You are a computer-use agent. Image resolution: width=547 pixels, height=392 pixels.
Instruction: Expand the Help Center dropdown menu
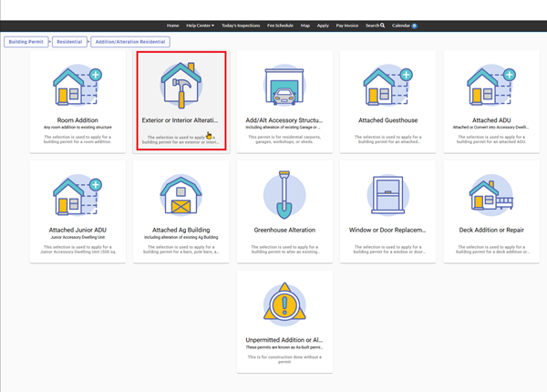tap(200, 26)
